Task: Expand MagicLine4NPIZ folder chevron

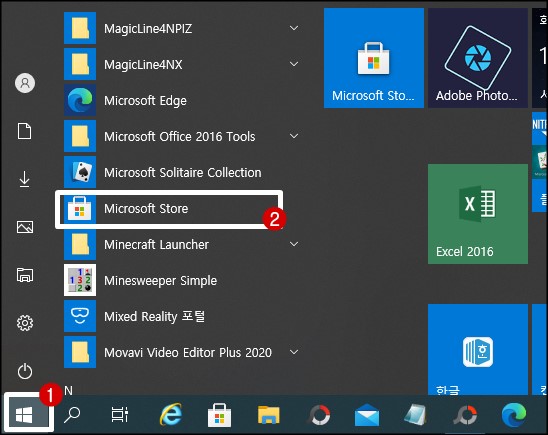Action: click(294, 28)
